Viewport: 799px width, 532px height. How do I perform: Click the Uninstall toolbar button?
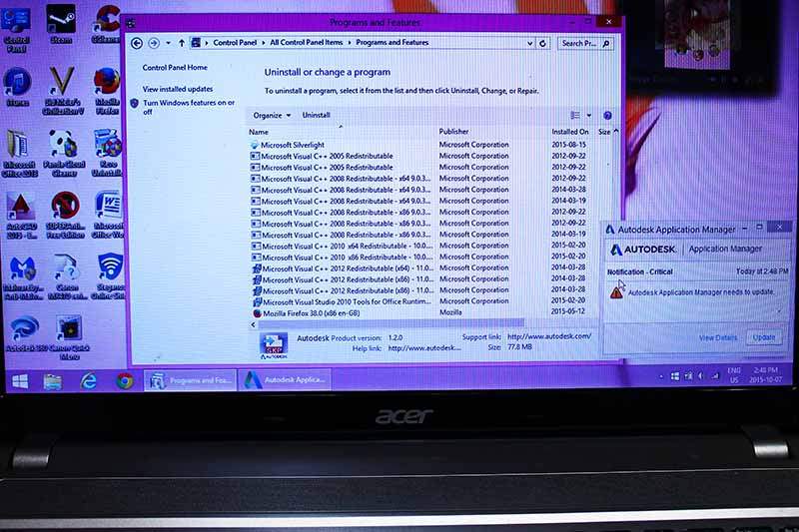tap(316, 116)
